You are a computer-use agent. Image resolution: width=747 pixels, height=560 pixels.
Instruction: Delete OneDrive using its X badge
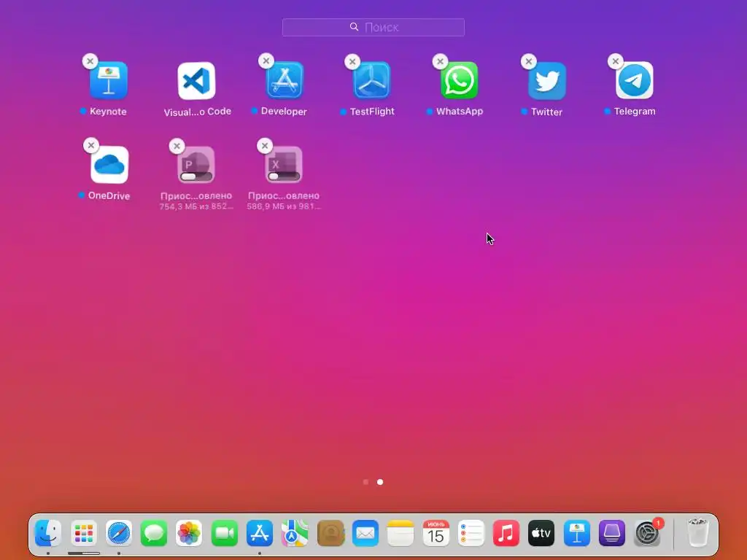90,145
